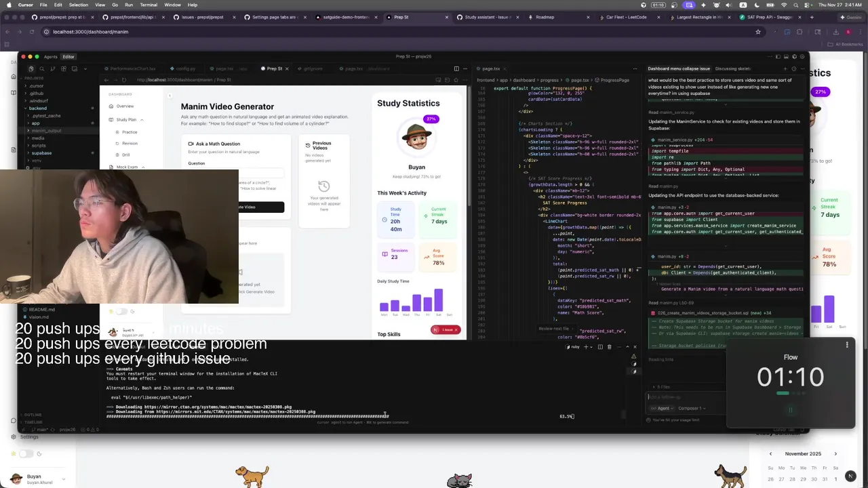The width and height of the screenshot is (868, 488).
Task: Open the Selection menu in menu bar
Action: [x=79, y=5]
